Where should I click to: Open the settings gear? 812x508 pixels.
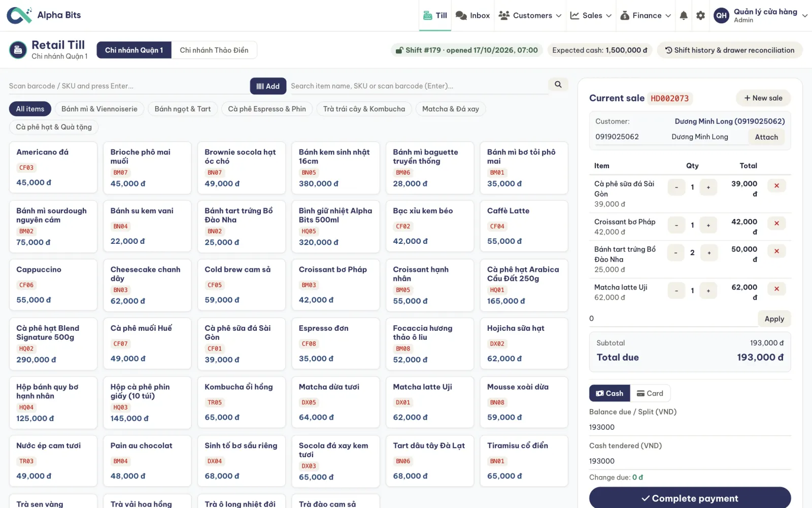coord(701,15)
